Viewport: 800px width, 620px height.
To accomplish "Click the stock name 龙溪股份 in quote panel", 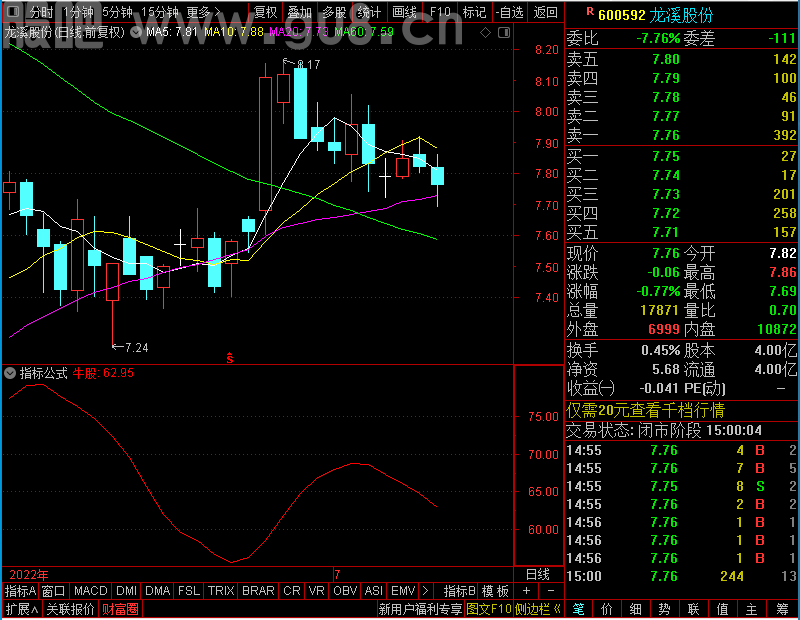I will 681,15.
